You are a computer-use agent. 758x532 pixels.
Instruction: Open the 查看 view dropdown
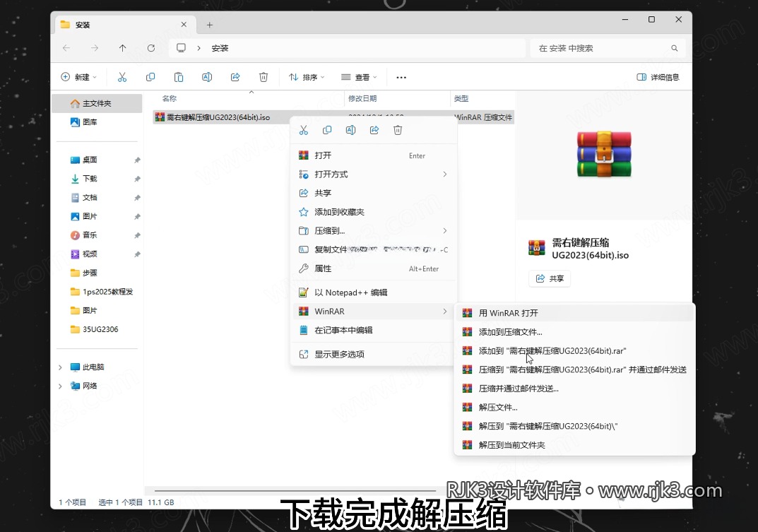[359, 77]
